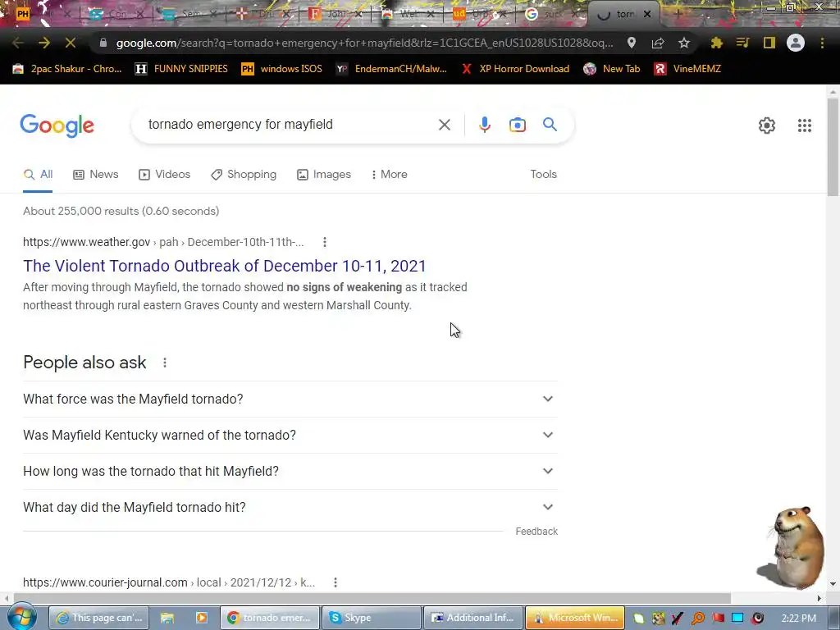Screen dimensions: 840x630
Task: Expand 'Was Mayfield Kentucky warned of the tornado?'
Action: pos(290,435)
